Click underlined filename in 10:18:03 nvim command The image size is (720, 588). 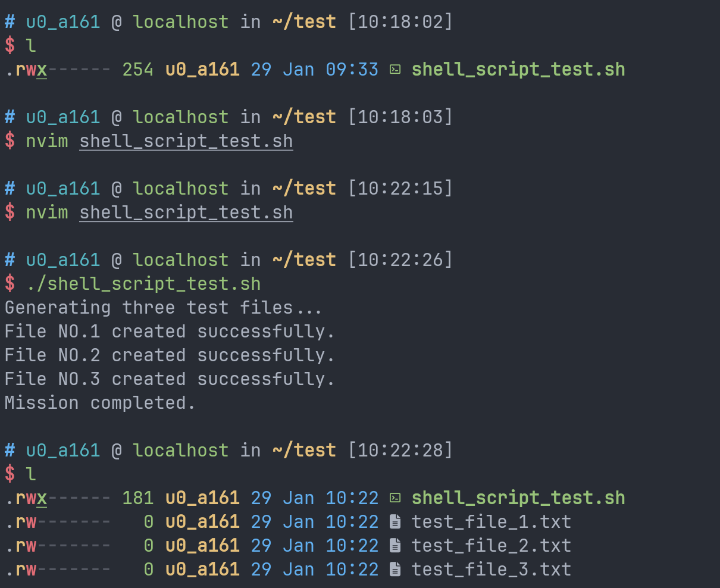click(186, 141)
